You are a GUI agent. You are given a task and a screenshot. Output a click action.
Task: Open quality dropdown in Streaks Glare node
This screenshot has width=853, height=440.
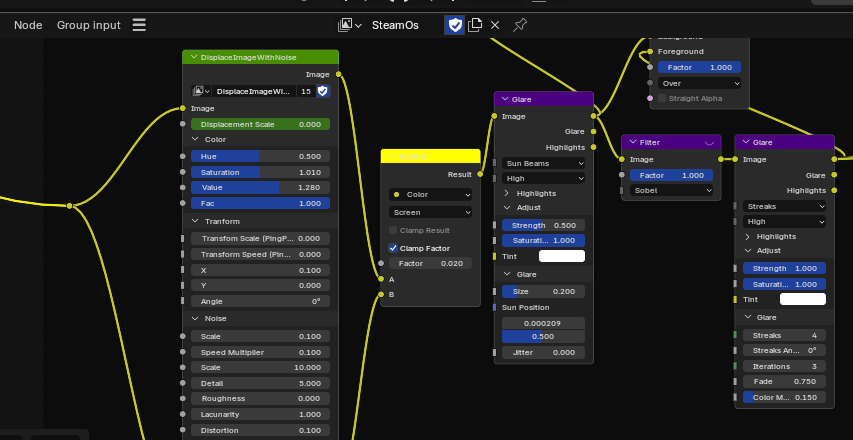coord(784,222)
